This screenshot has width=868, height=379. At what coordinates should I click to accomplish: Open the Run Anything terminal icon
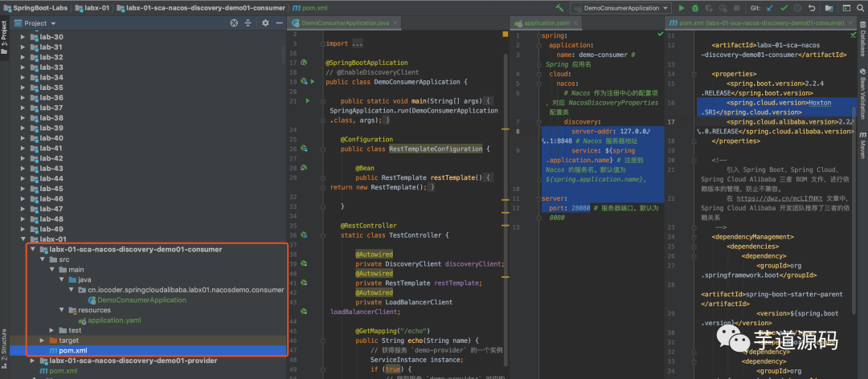(x=845, y=8)
